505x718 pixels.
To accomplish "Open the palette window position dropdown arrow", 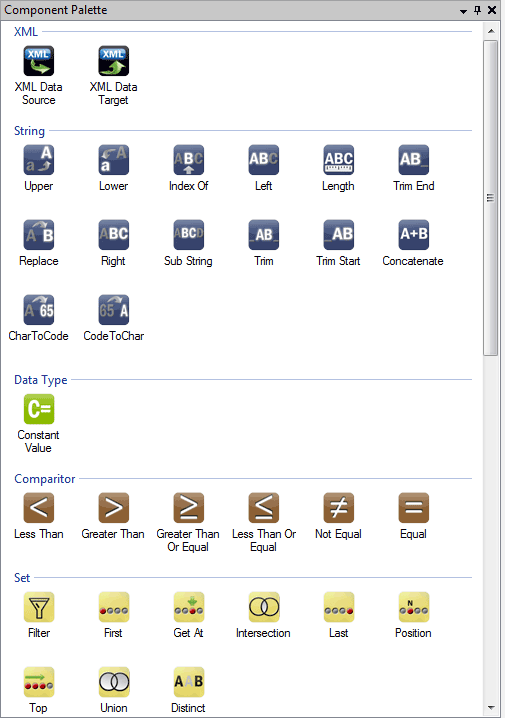I will click(463, 11).
